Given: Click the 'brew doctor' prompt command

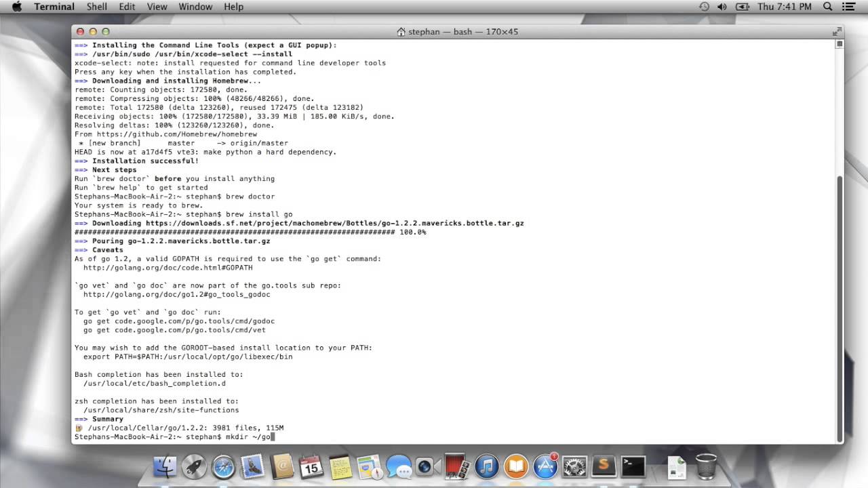Looking at the screenshot, I should pos(250,197).
